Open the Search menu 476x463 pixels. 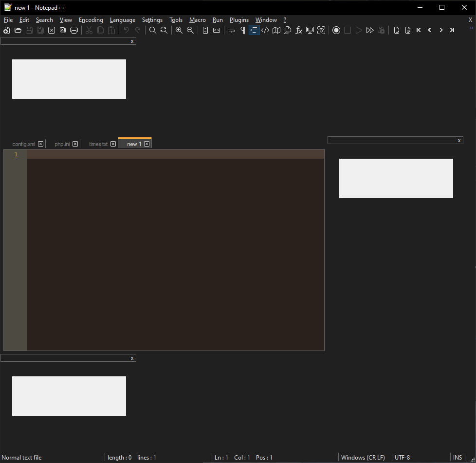coord(44,20)
